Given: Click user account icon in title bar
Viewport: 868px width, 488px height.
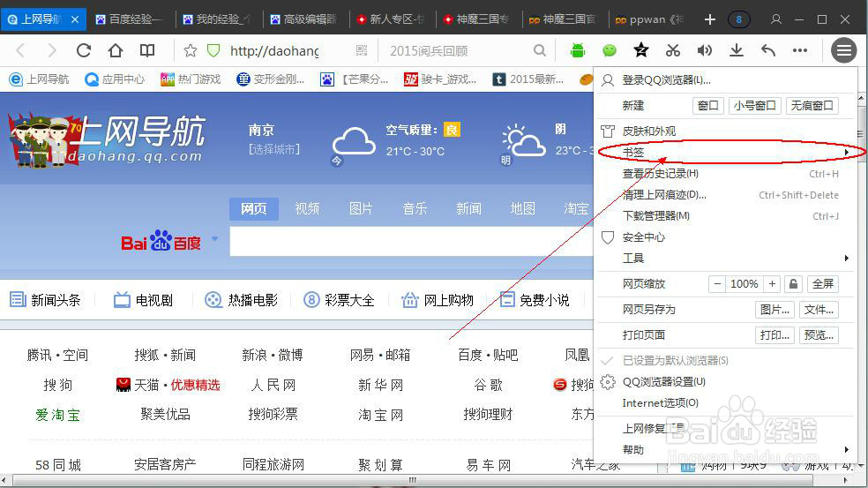Looking at the screenshot, I should pos(776,19).
